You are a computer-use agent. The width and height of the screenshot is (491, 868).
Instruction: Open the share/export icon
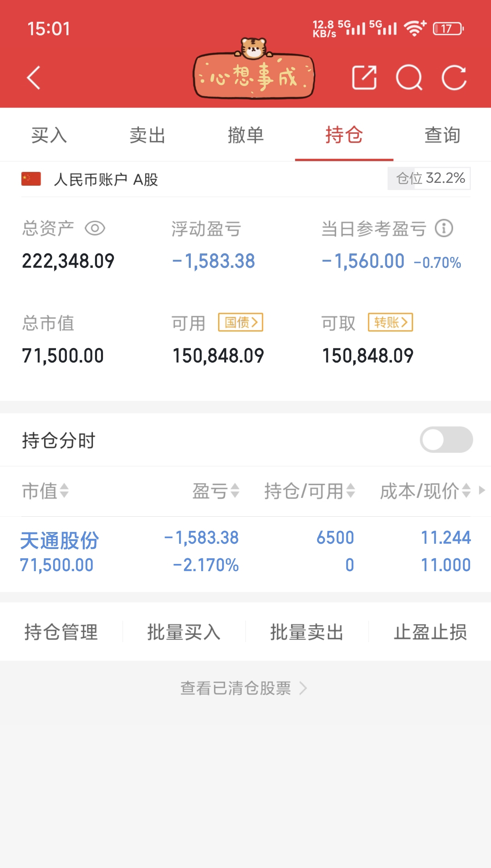coord(364,77)
